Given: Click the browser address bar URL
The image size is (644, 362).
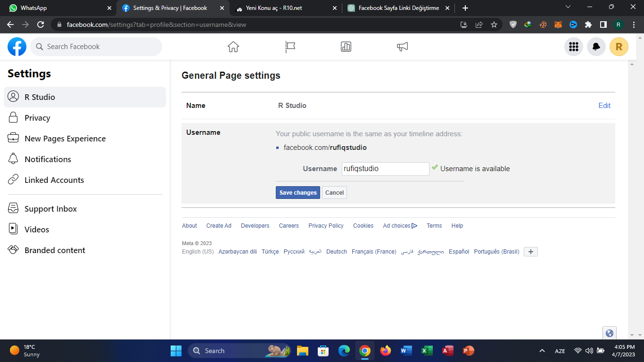Looking at the screenshot, I should coord(157,25).
